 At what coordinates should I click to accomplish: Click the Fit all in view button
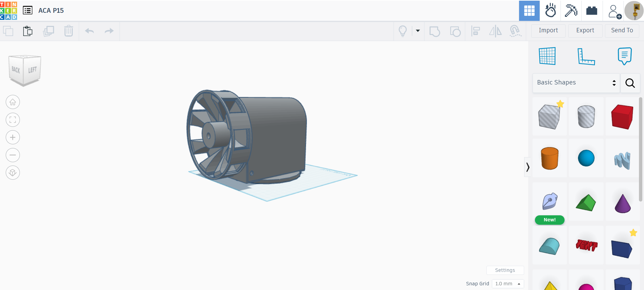click(13, 120)
